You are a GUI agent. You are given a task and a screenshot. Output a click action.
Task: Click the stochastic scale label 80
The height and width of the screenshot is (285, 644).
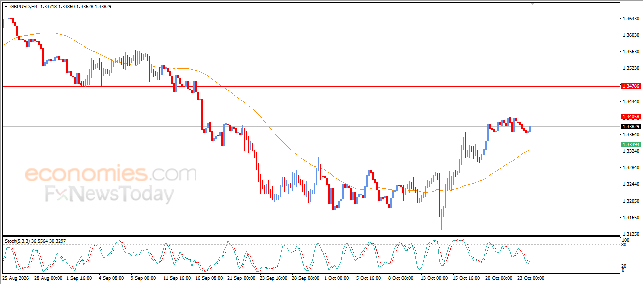point(624,246)
